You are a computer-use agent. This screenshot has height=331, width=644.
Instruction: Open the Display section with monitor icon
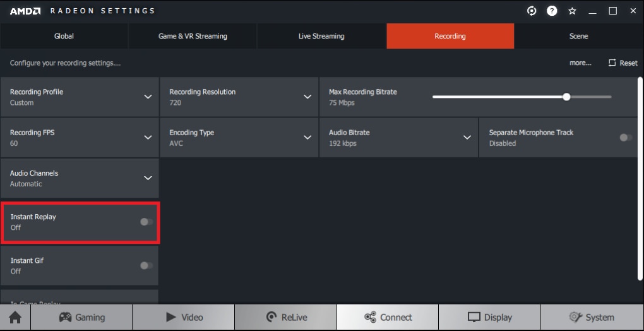489,318
